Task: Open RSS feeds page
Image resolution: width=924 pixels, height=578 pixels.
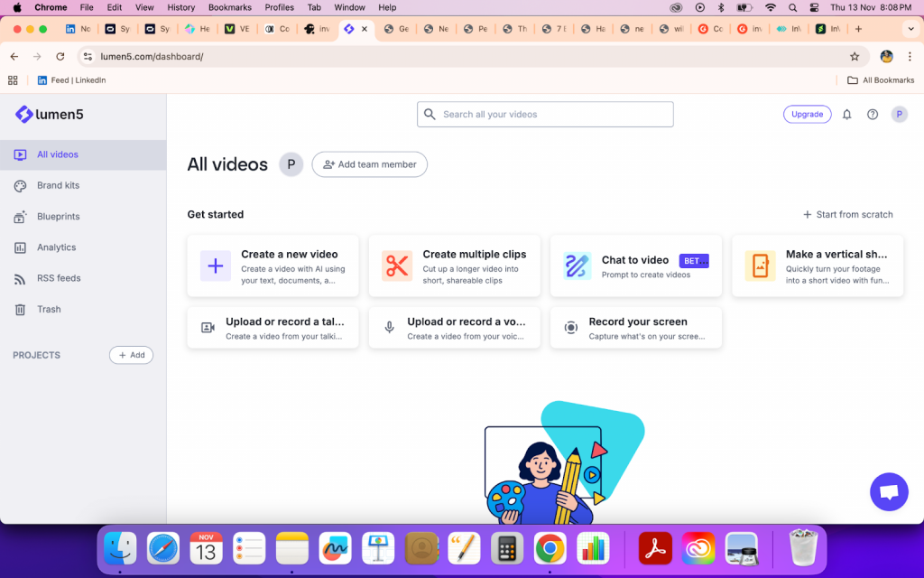Action: point(59,278)
